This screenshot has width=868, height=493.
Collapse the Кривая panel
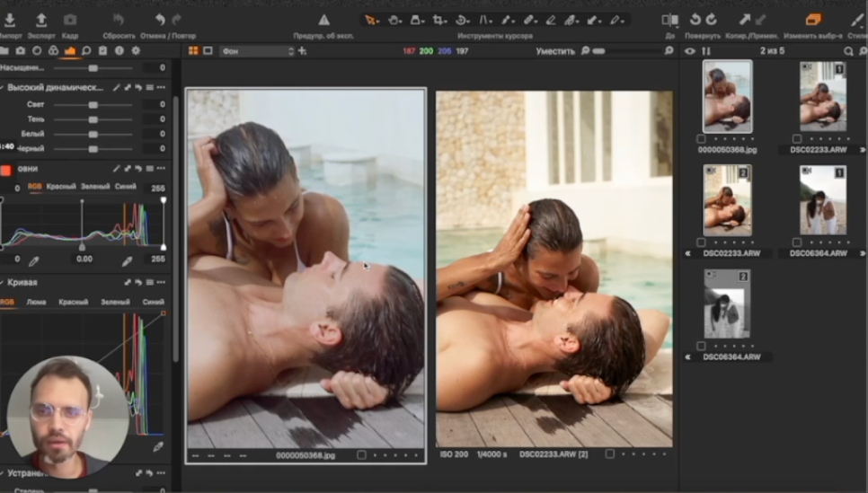coord(4,282)
